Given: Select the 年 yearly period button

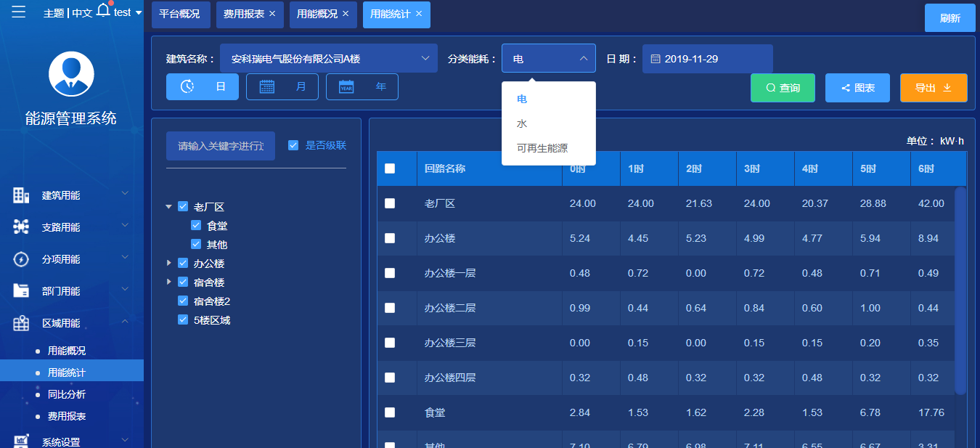Looking at the screenshot, I should pyautogui.click(x=362, y=86).
